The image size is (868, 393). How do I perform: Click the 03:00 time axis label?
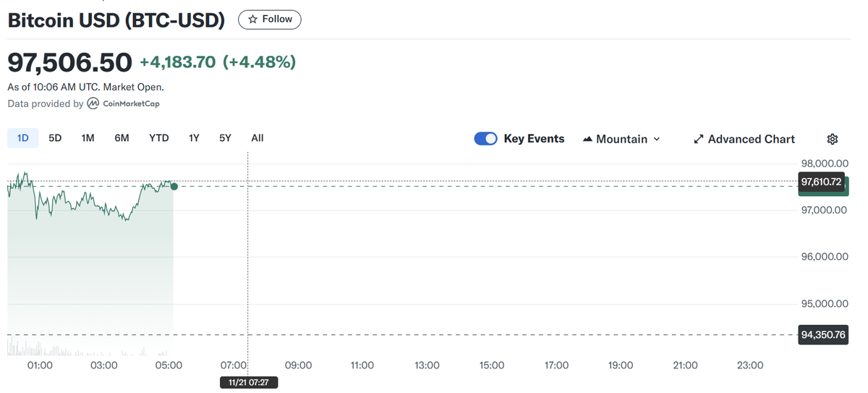click(x=104, y=365)
